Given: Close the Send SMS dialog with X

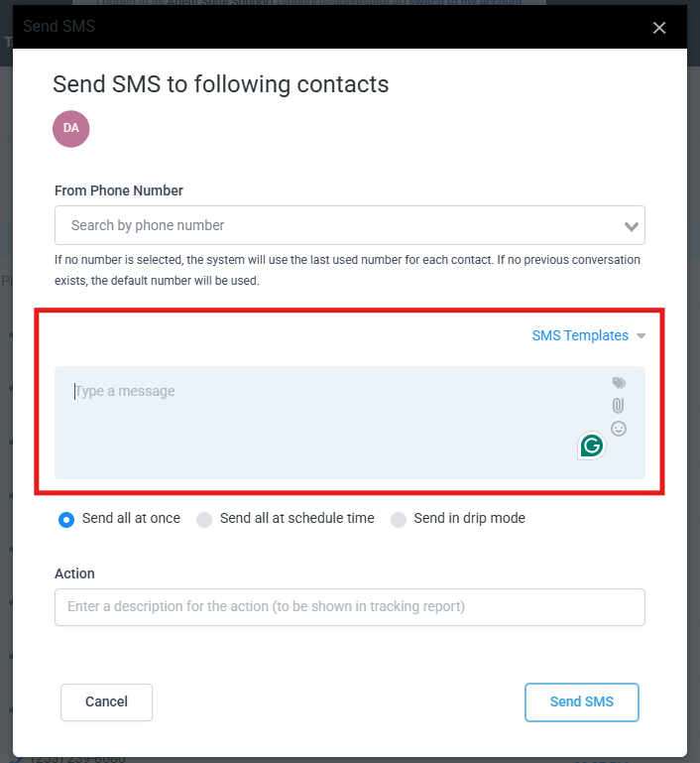Looking at the screenshot, I should coord(659,28).
